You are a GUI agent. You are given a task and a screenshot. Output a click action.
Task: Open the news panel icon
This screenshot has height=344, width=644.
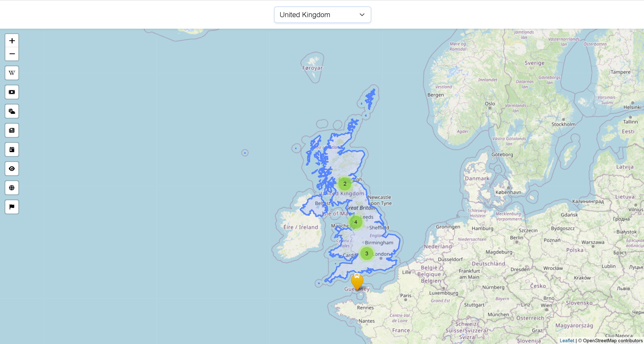(12, 130)
